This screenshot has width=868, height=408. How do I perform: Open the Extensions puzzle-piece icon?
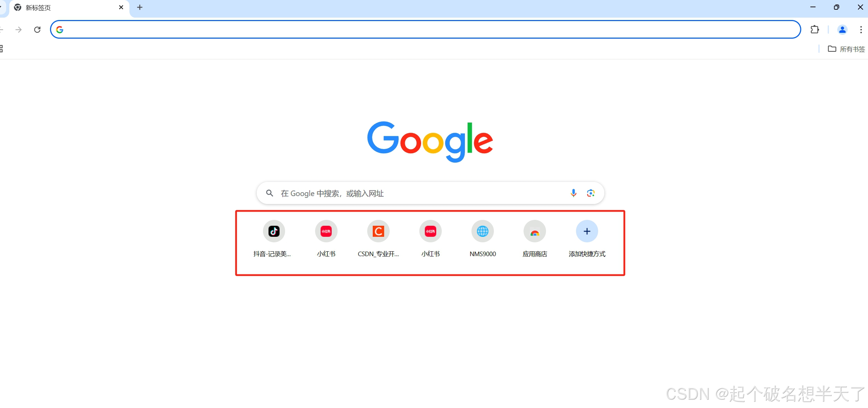[x=815, y=30]
